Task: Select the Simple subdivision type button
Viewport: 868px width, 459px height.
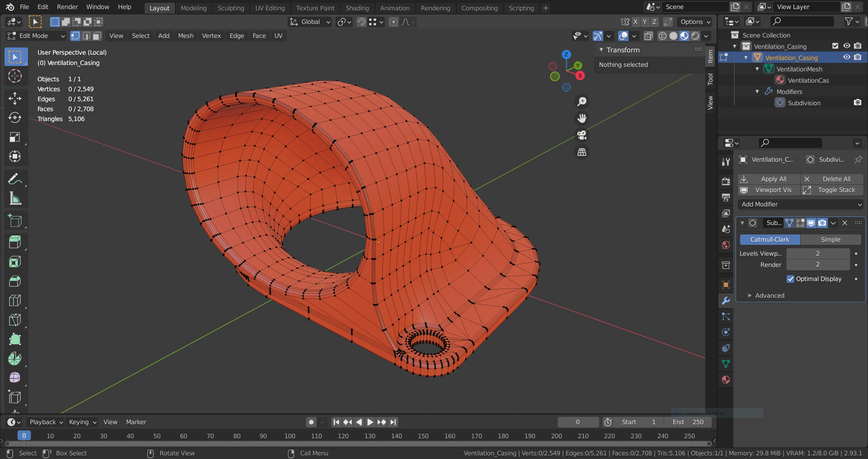Action: click(830, 239)
